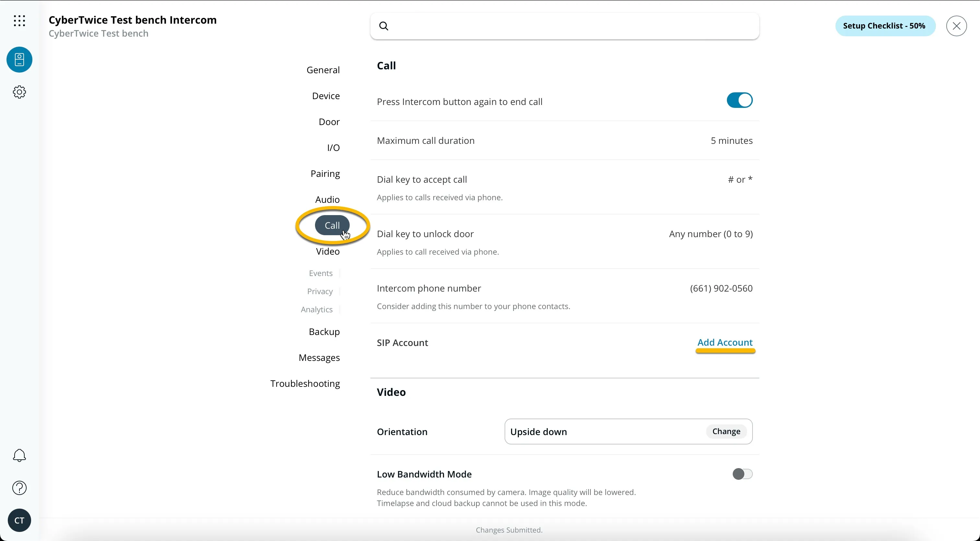Go to Video settings section
The height and width of the screenshot is (541, 980).
[328, 251]
